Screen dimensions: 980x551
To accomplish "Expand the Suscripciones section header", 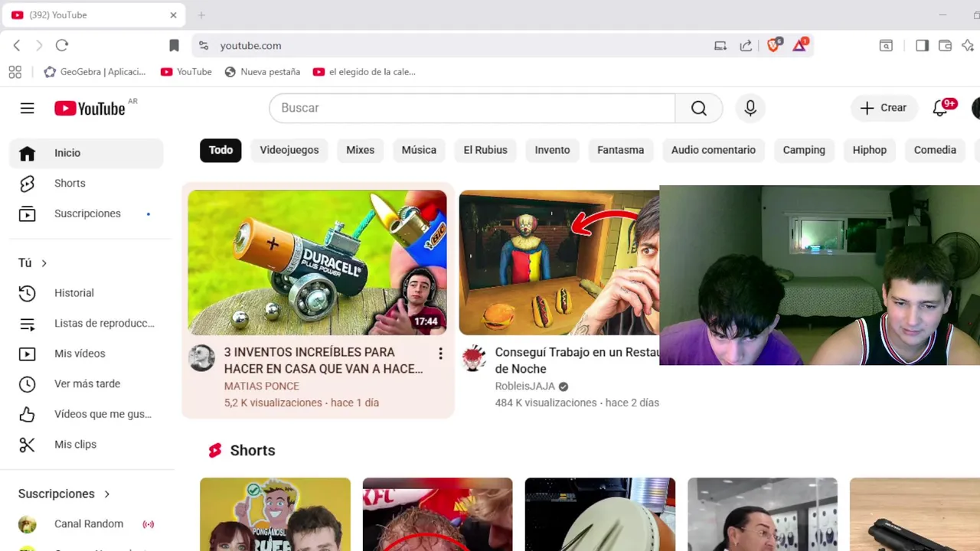I will tap(64, 494).
